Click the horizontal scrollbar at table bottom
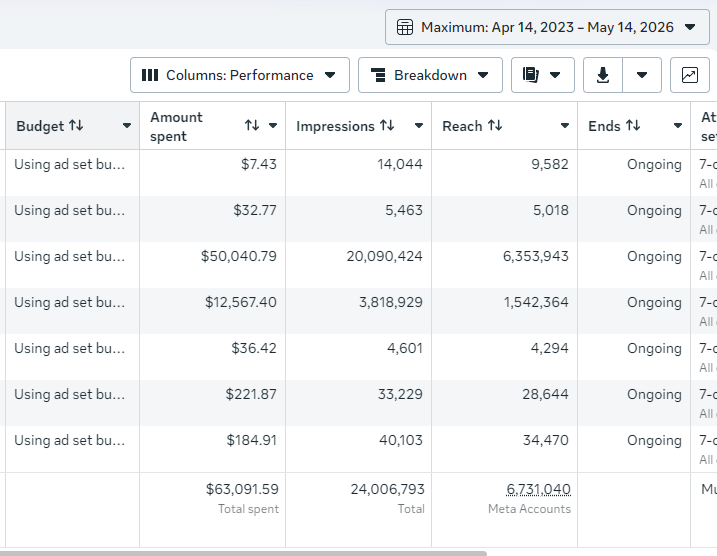The width and height of the screenshot is (717, 556). (x=243, y=553)
